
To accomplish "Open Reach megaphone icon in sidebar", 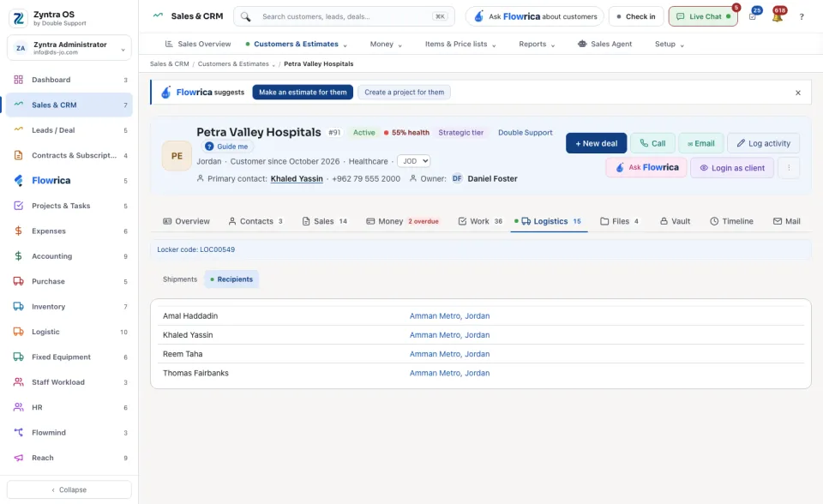I will (x=18, y=458).
